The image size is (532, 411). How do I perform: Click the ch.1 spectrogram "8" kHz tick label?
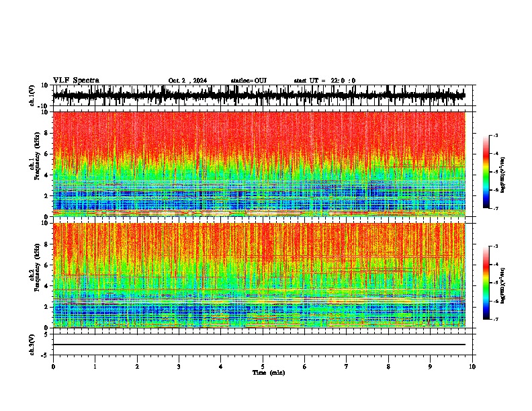pos(46,133)
